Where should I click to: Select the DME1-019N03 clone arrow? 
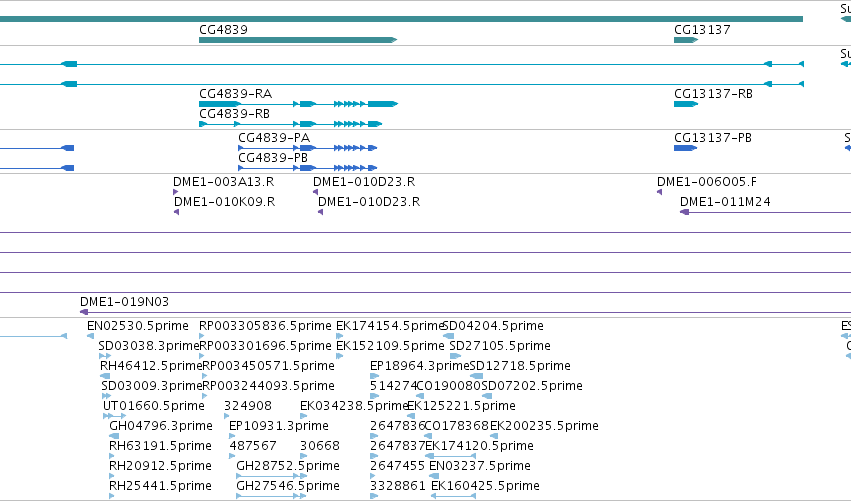(465, 312)
